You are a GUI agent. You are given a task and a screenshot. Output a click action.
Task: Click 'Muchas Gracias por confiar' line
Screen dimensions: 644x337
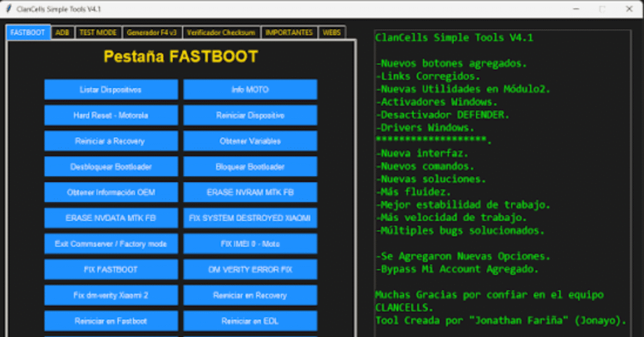click(x=489, y=295)
